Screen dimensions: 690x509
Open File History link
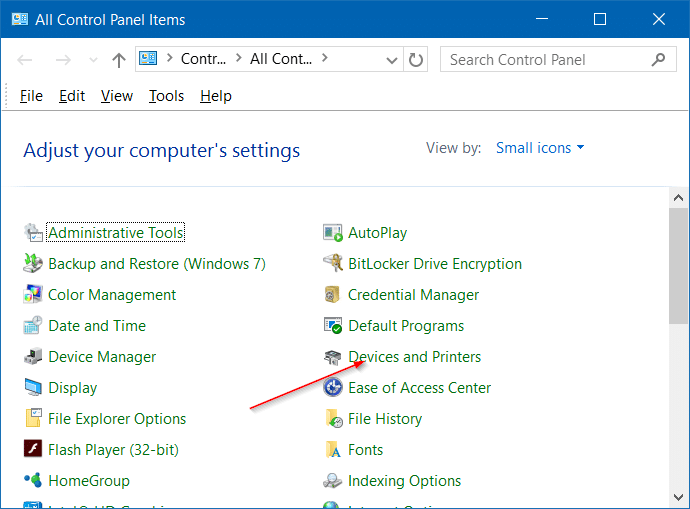385,419
